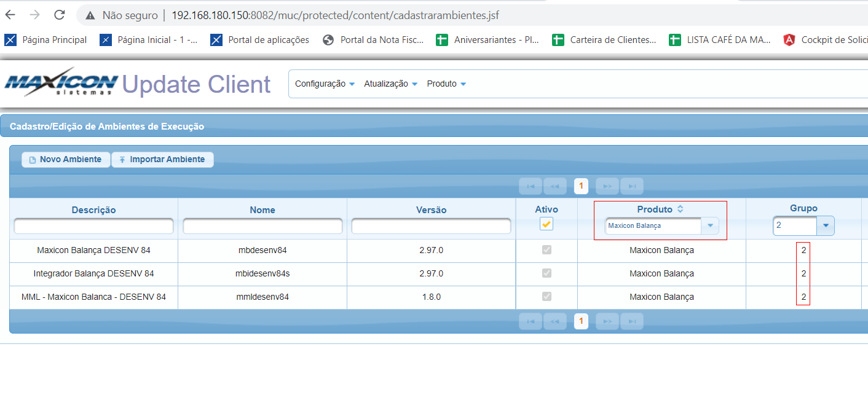Image resolution: width=868 pixels, height=395 pixels.
Task: Open the Página Principal bookmark
Action: point(46,40)
